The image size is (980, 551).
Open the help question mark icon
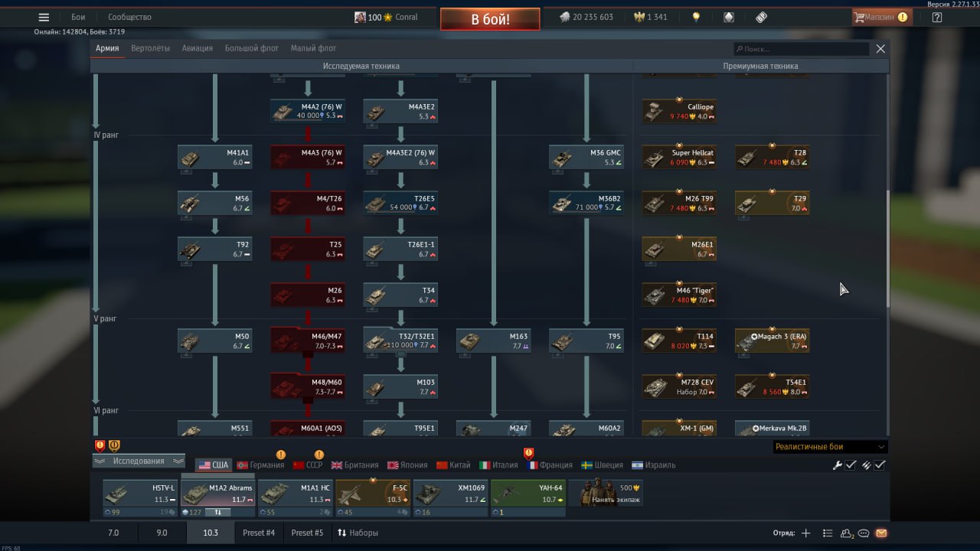coord(936,17)
